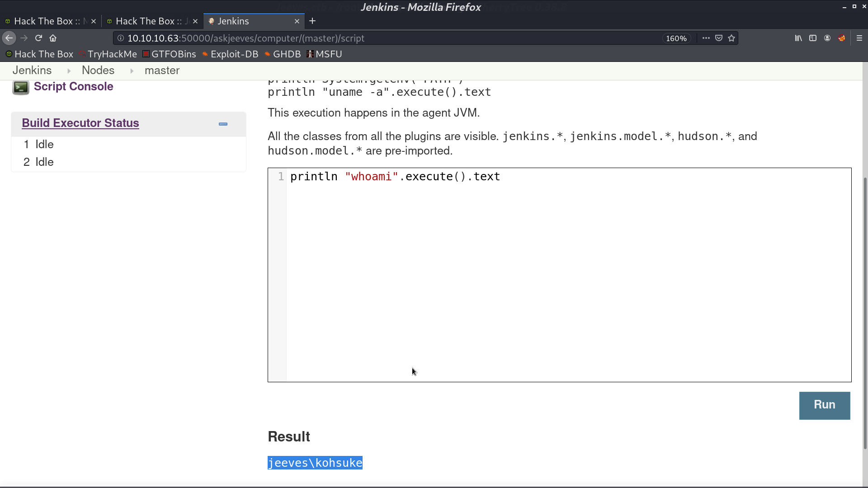868x488 pixels.
Task: Reload the current Jenkins page
Action: click(39, 38)
